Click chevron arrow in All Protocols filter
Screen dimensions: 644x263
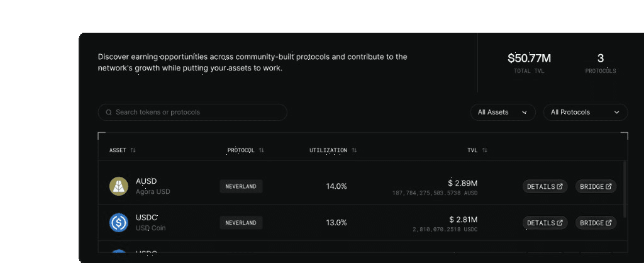click(x=616, y=113)
